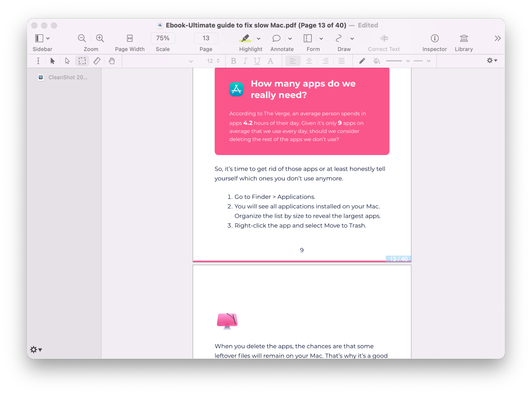
Task: Select the hand scroll tool
Action: (x=112, y=61)
